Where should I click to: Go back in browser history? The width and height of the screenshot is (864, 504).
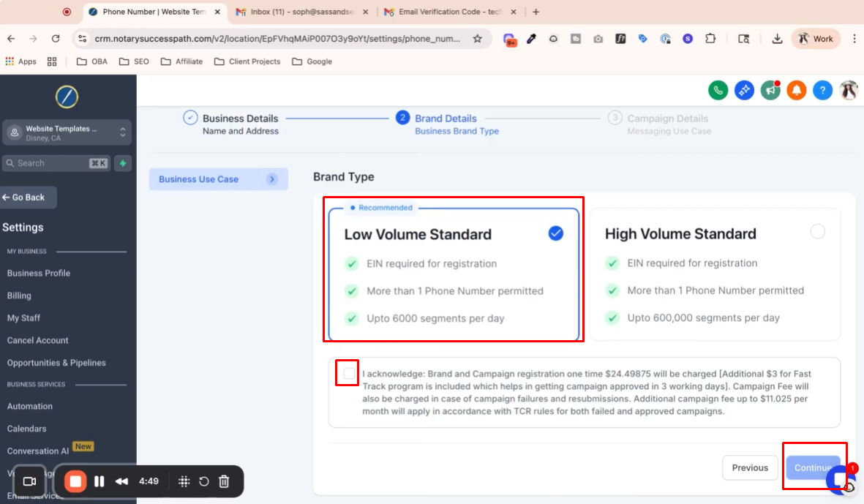[x=11, y=39]
